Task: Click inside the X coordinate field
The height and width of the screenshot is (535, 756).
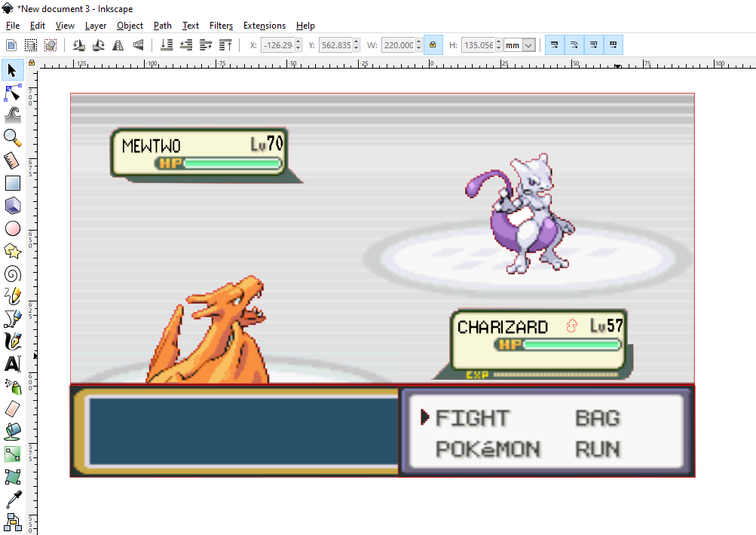Action: click(277, 44)
